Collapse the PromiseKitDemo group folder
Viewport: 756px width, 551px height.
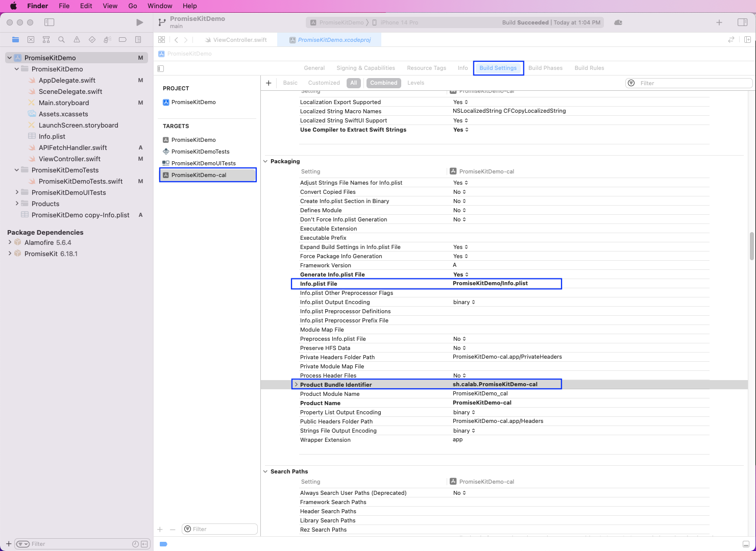pos(17,69)
